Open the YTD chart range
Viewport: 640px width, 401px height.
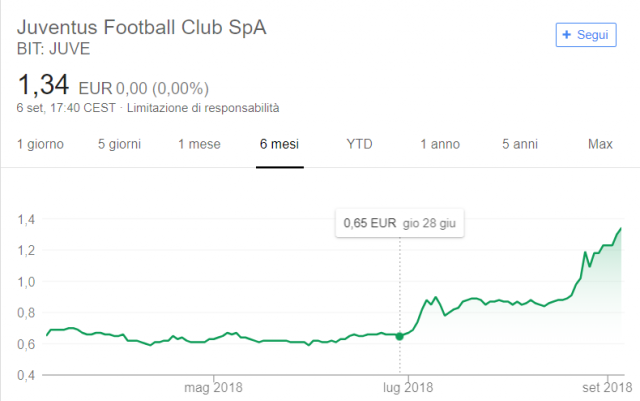coord(359,144)
